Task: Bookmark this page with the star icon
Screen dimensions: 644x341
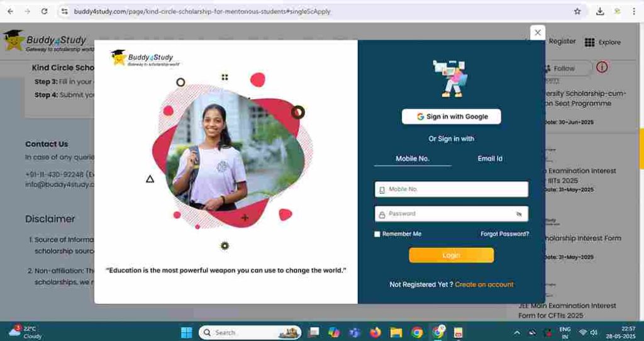Action: 577,11
